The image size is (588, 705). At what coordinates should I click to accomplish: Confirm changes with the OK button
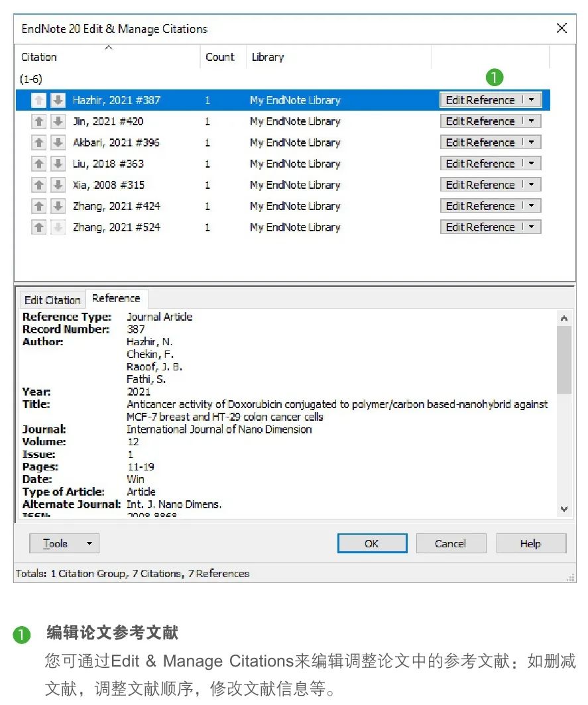[x=372, y=543]
